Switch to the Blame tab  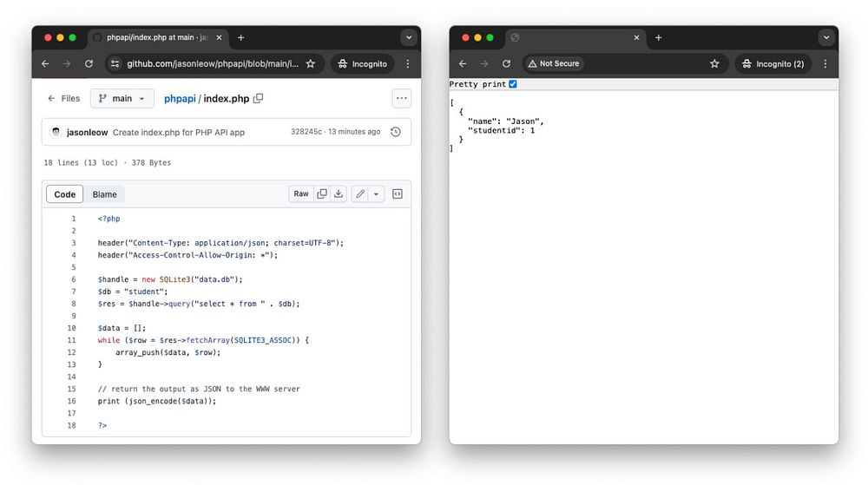105,194
